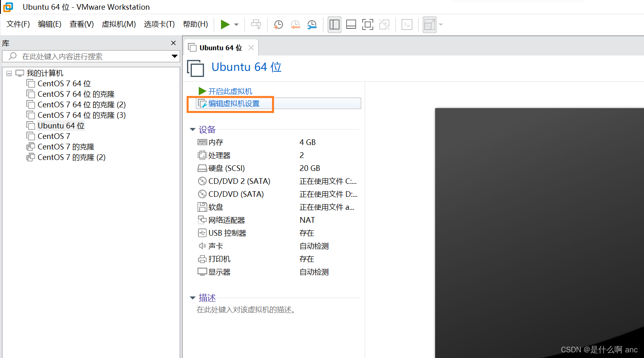644x358 pixels.
Task: Open the 帮助(H) menu
Action: coord(196,24)
